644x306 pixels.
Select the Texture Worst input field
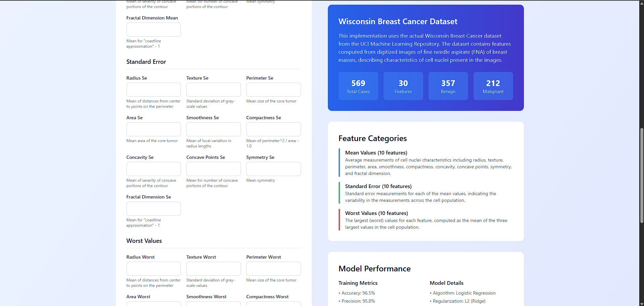coord(213,269)
